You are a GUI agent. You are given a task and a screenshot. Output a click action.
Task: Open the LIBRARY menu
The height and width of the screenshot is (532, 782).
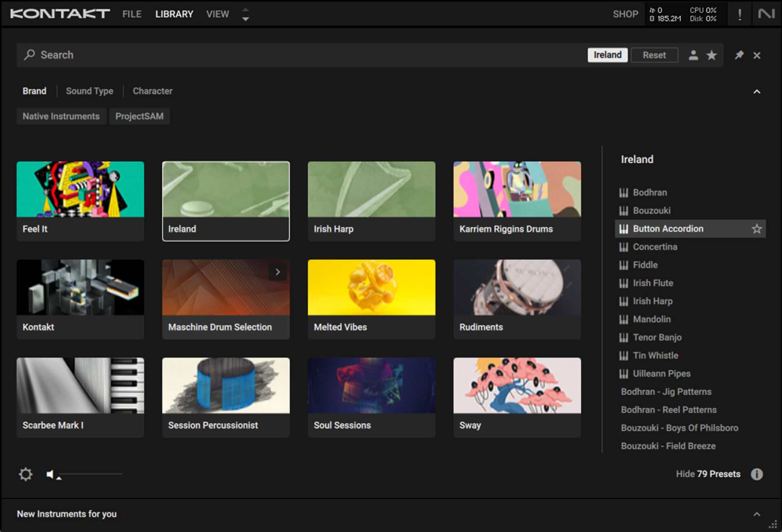tap(174, 14)
